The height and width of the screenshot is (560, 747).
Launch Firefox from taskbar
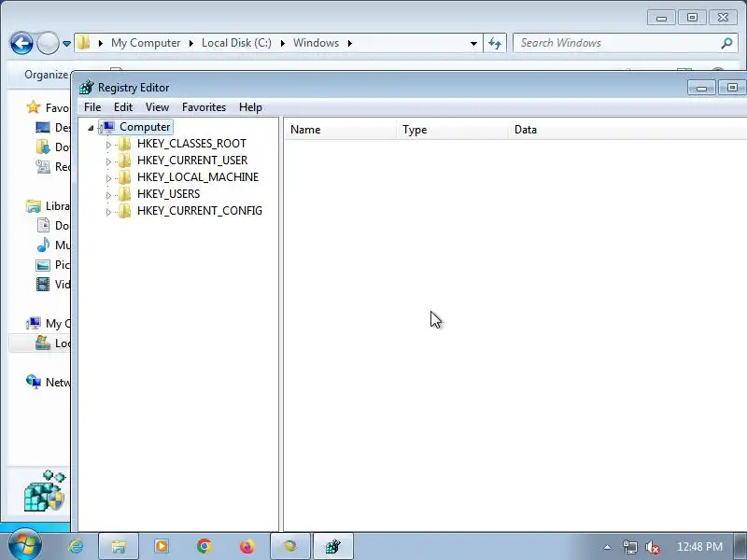coord(247,546)
